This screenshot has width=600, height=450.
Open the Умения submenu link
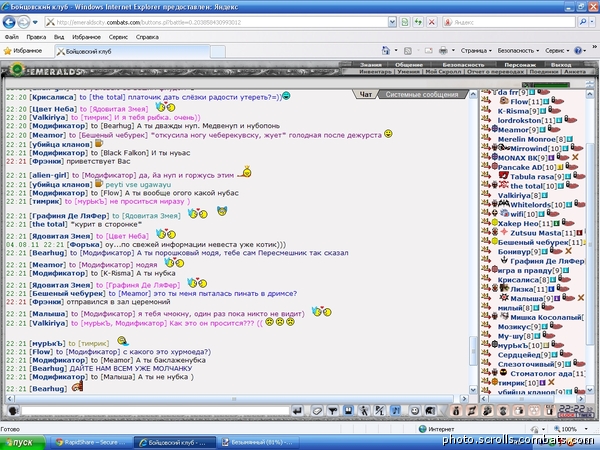[x=408, y=72]
